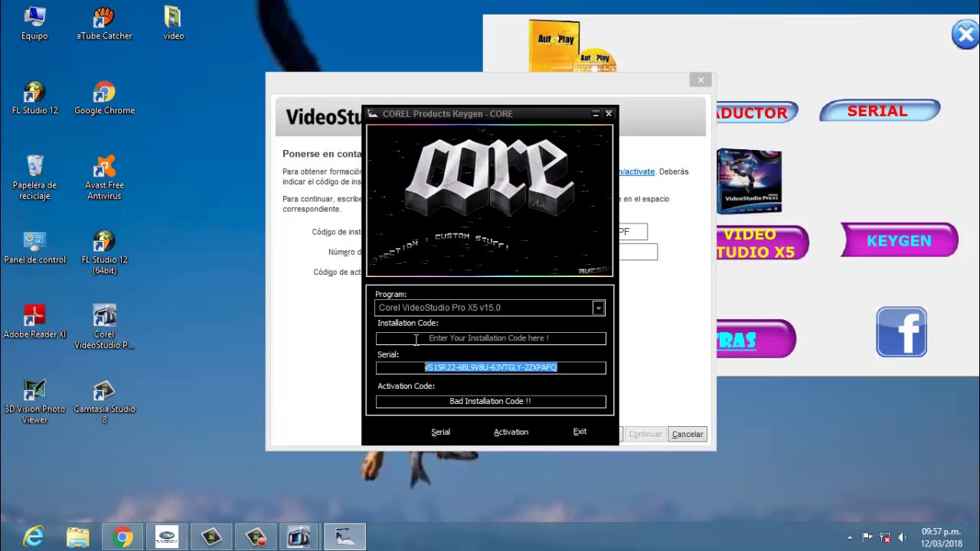The width and height of the screenshot is (980, 551).
Task: Click Activation button in keygen
Action: (511, 432)
